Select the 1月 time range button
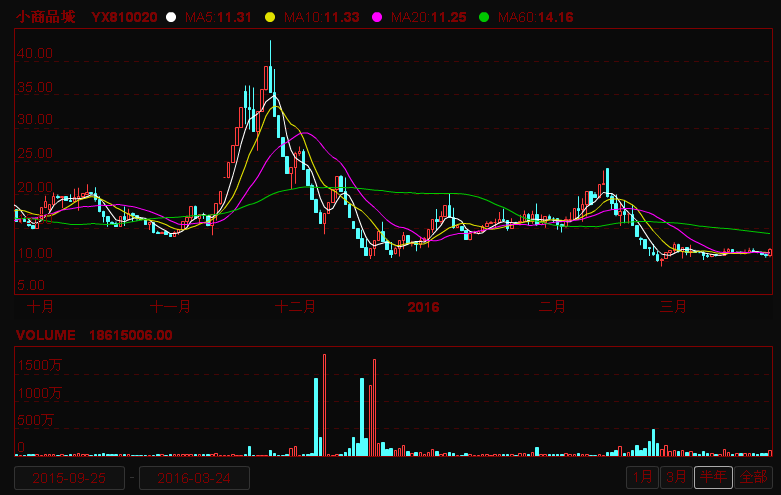The width and height of the screenshot is (781, 495). (643, 477)
